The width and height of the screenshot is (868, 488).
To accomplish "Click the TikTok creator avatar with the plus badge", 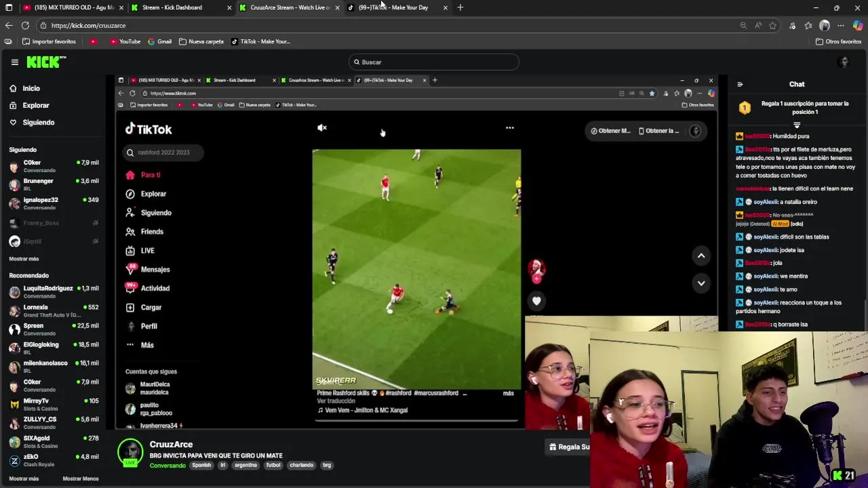I will 536,270.
